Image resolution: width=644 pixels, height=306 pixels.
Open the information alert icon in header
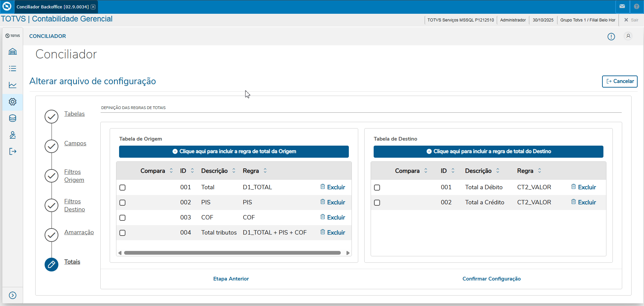click(611, 37)
